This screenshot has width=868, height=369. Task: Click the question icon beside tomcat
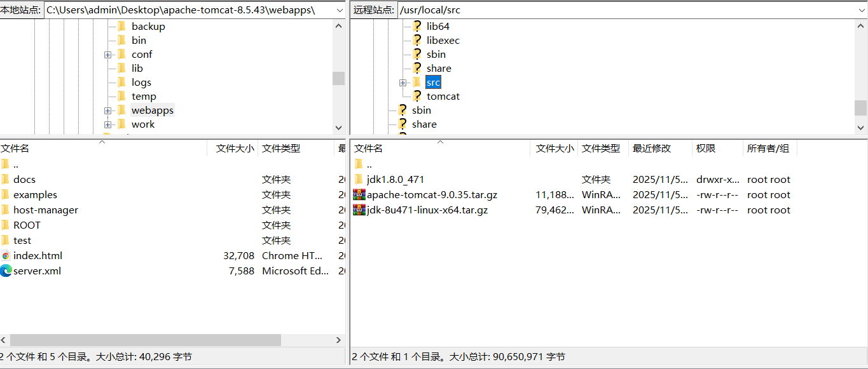417,96
